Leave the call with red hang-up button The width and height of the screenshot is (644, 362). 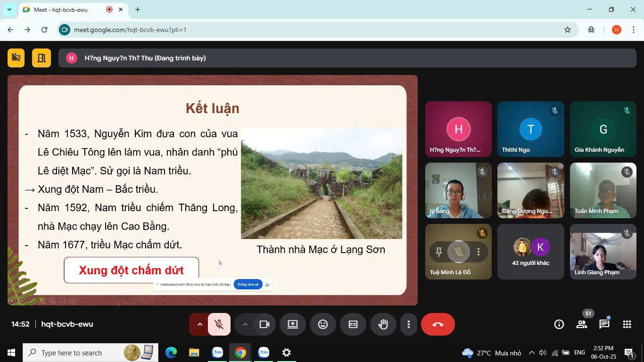pyautogui.click(x=438, y=324)
